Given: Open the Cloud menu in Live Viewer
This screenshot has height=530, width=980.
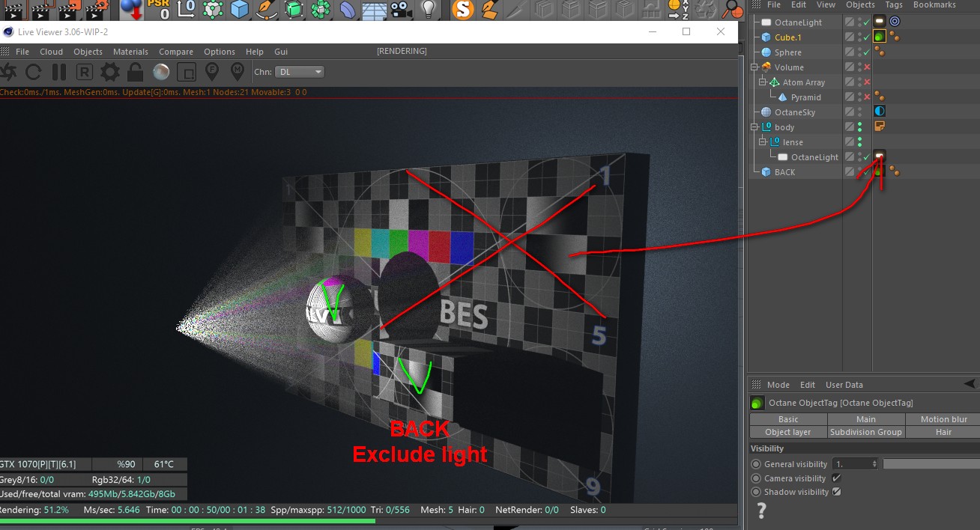Looking at the screenshot, I should click(52, 52).
